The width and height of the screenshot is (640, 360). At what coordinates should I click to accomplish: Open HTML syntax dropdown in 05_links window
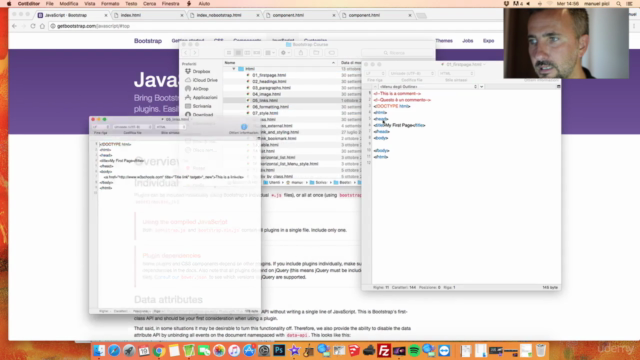coord(170,127)
